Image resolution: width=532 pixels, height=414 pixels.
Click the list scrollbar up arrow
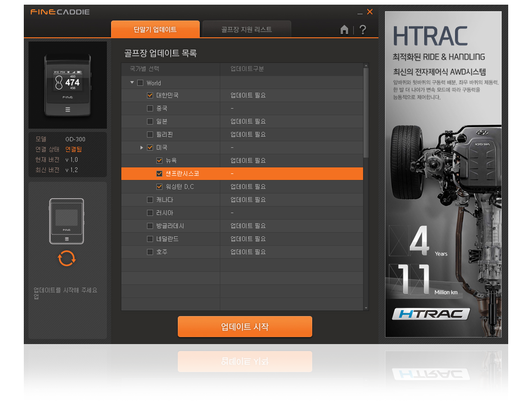(x=366, y=66)
